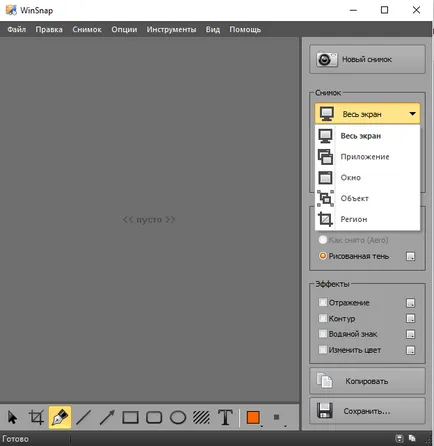Open the line width selector
This screenshot has width=434, height=446.
tap(277, 417)
